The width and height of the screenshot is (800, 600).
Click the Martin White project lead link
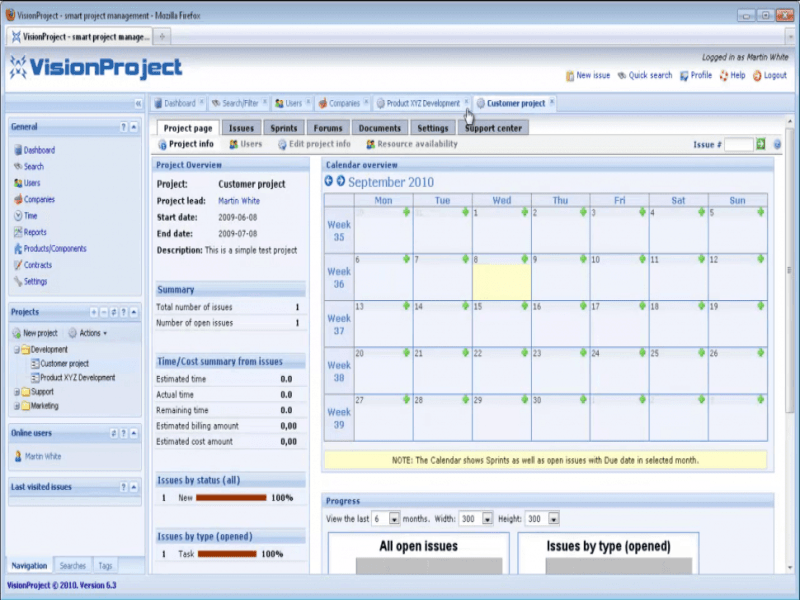(238, 200)
